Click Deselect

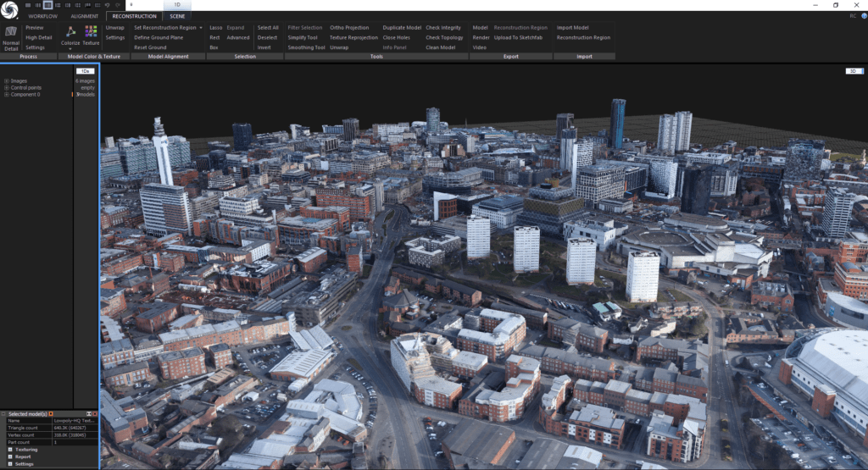tap(267, 37)
